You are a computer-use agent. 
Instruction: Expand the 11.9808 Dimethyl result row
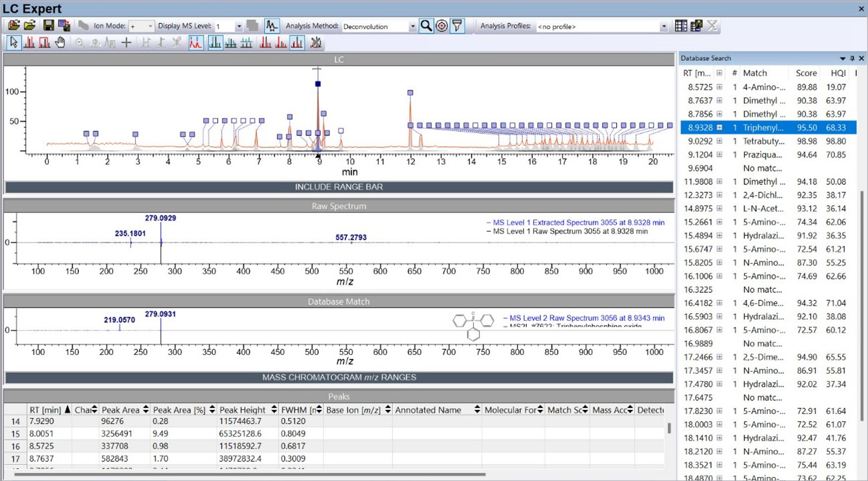tap(719, 182)
